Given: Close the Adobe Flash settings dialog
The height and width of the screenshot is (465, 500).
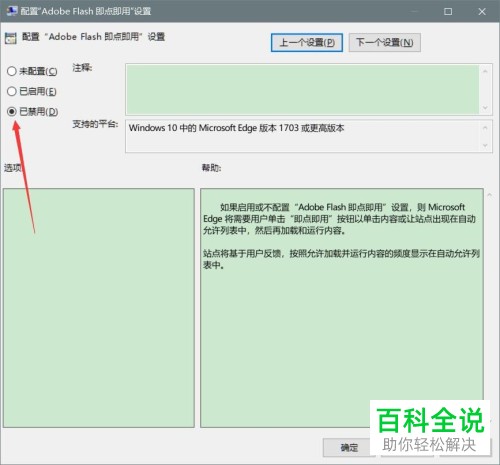Looking at the screenshot, I should coord(482,12).
